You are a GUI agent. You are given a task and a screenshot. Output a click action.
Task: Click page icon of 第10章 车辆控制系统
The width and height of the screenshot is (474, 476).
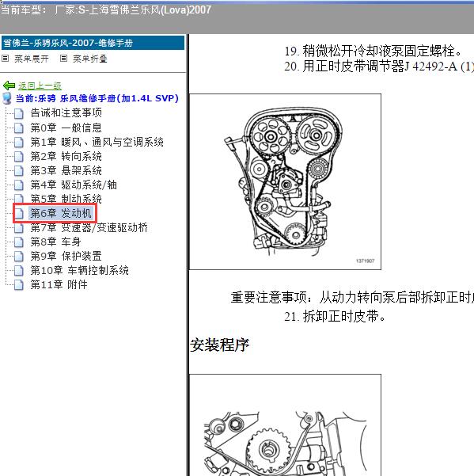pos(19,271)
